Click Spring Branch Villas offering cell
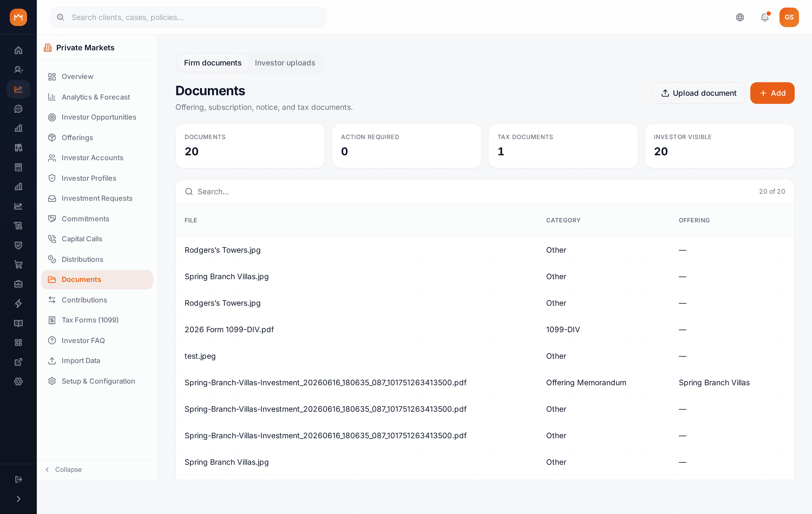Viewport: 812px width, 514px height. click(x=714, y=383)
